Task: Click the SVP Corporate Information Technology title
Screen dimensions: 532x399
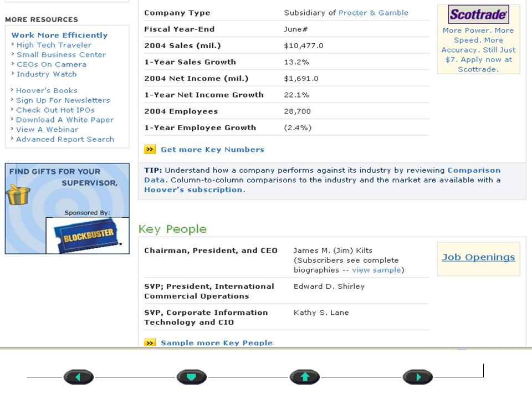Action: (x=206, y=318)
